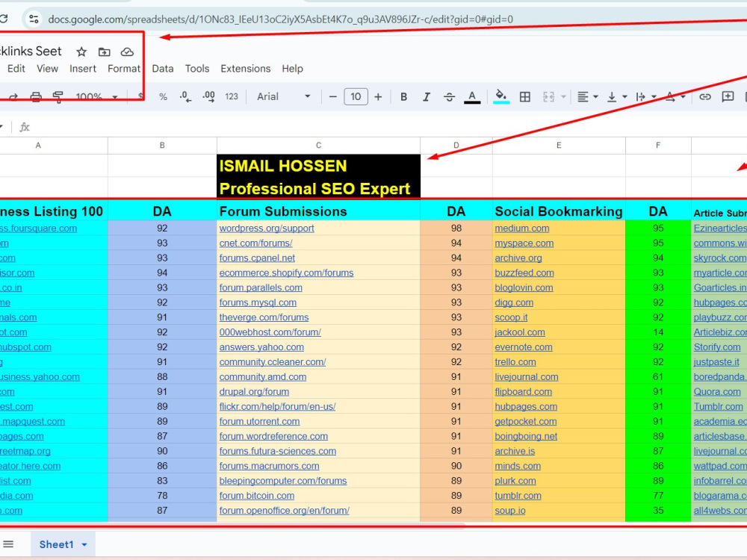This screenshot has height=560, width=747.
Task: Open the Arial font dropdown
Action: 283,96
